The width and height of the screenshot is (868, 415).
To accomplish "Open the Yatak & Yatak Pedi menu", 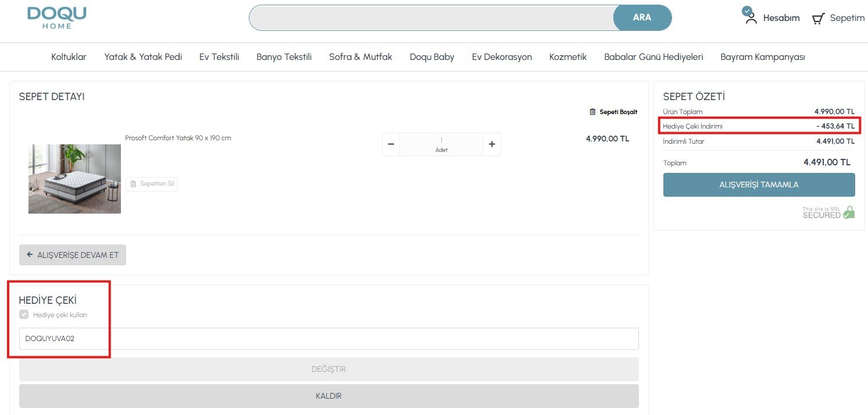I will (143, 57).
